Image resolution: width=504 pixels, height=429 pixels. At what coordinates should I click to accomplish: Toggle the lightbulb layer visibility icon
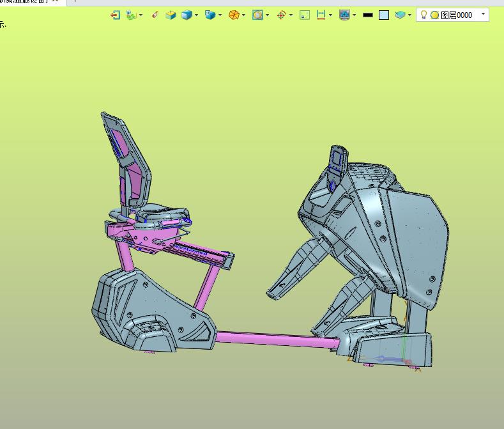click(424, 15)
